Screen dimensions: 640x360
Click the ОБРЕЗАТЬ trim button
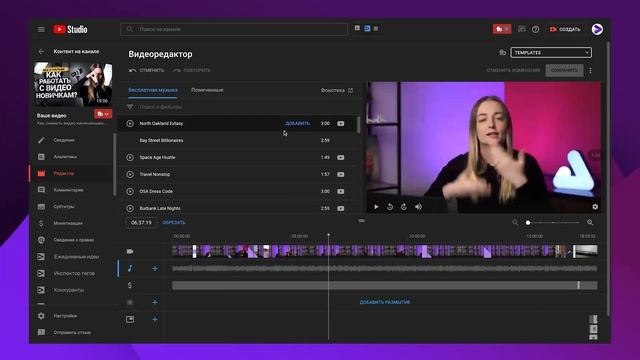[174, 222]
